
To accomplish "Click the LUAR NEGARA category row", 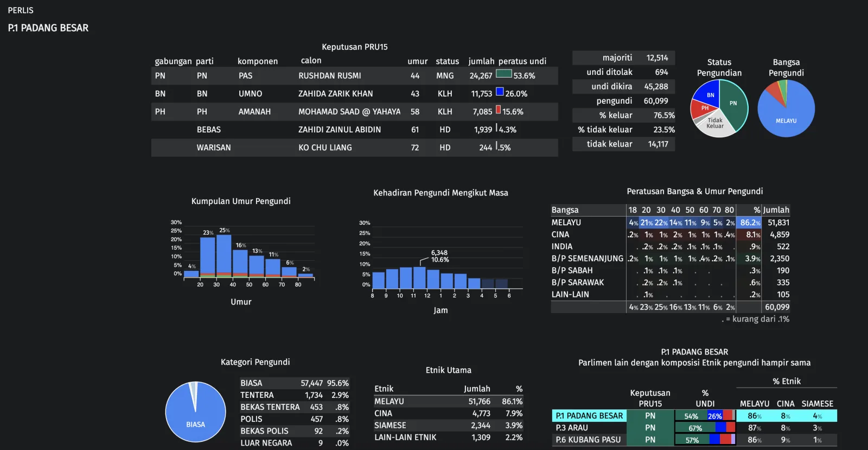I will coord(295,443).
